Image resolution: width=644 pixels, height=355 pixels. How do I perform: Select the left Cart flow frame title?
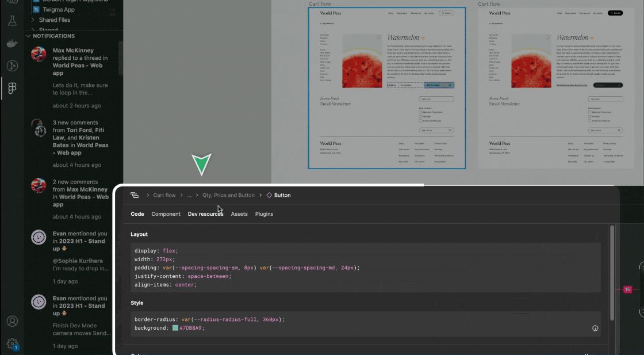click(x=320, y=4)
